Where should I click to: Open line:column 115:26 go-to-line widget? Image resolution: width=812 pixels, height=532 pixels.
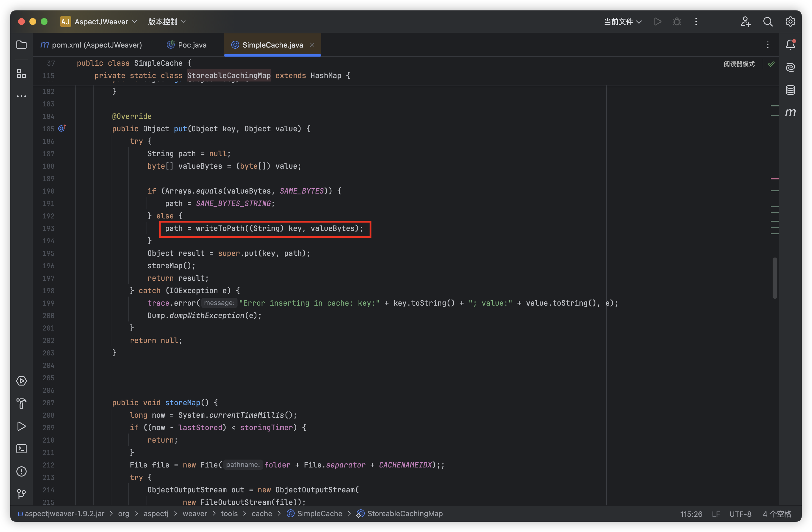[691, 514]
